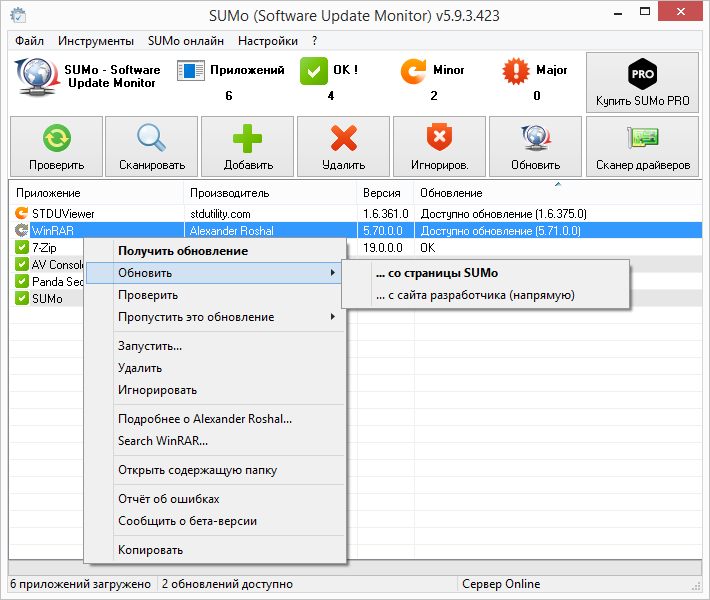Click the Приложений window icon

[x=191, y=71]
